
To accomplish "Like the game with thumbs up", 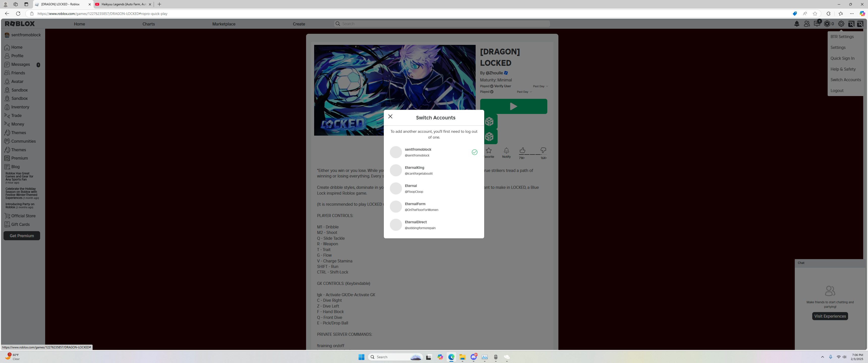I will [x=522, y=150].
